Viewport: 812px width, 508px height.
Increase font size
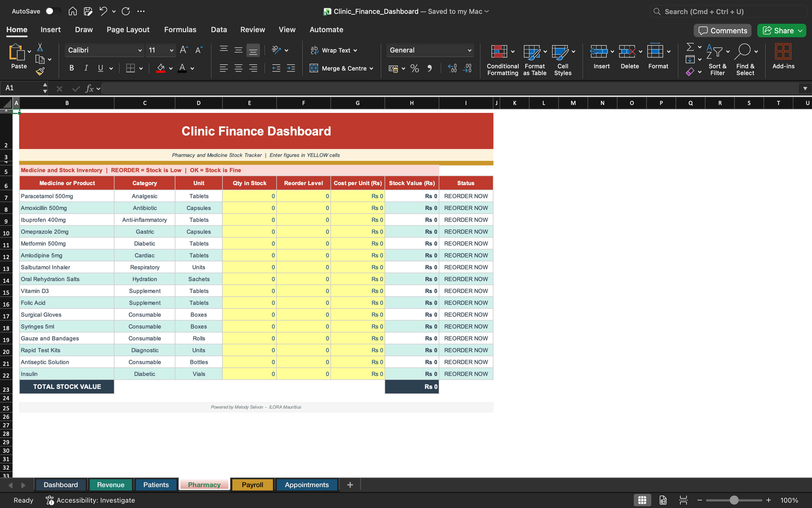184,50
